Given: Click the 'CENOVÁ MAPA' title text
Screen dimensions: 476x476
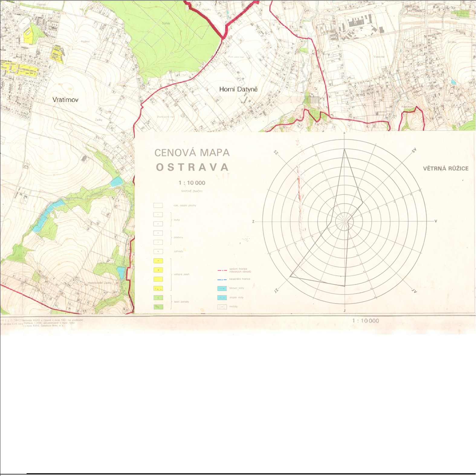Looking at the screenshot, I should (192, 153).
